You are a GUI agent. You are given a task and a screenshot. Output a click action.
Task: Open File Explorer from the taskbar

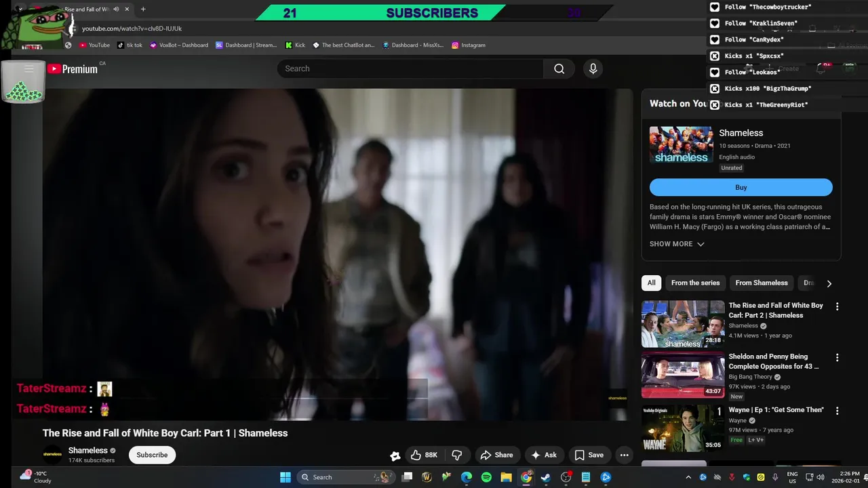506,477
